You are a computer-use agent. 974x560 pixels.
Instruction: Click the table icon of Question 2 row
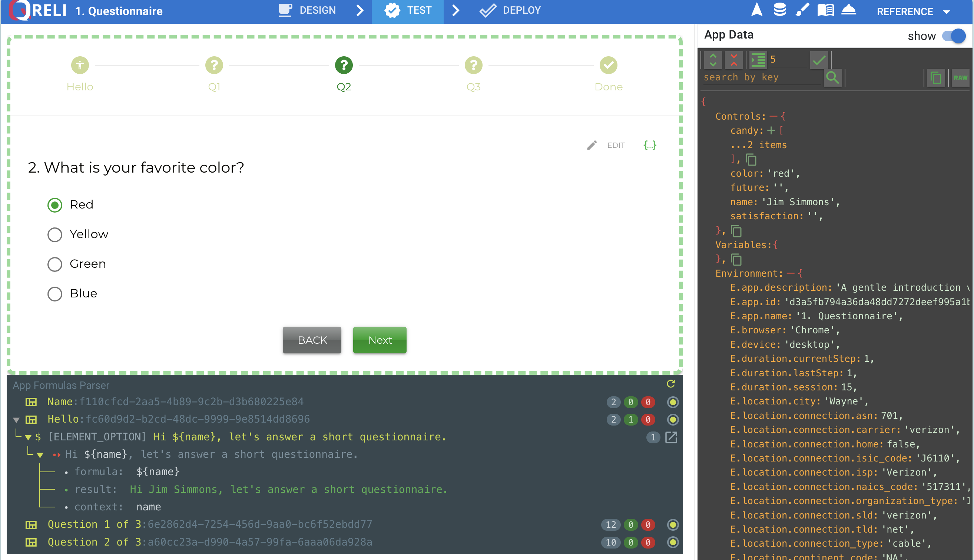tap(31, 542)
